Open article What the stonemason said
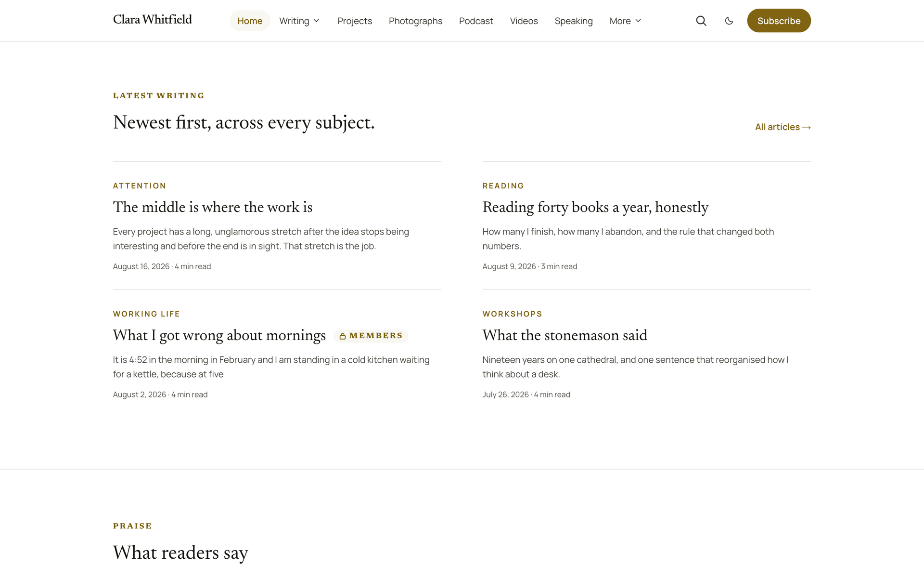Viewport: 924px width, 578px height. (x=565, y=335)
